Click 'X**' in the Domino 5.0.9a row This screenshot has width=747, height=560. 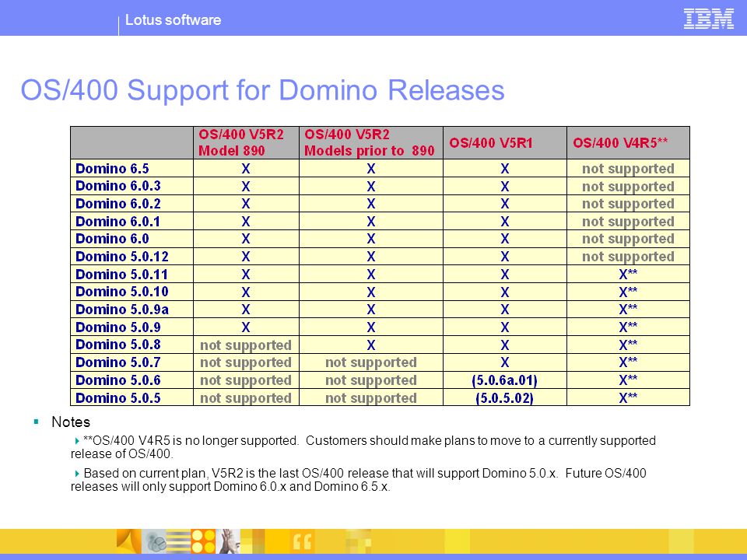tap(628, 310)
